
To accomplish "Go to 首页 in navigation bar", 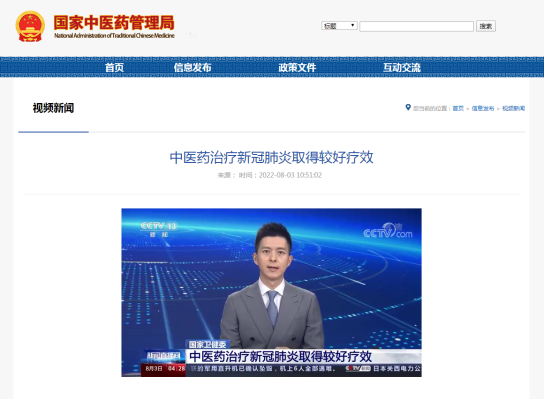I will 114,67.
